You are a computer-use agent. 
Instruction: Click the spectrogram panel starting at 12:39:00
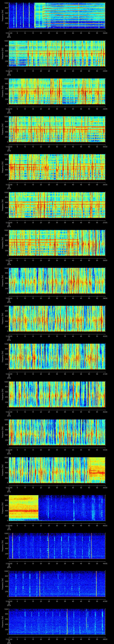pyautogui.click(x=57, y=318)
